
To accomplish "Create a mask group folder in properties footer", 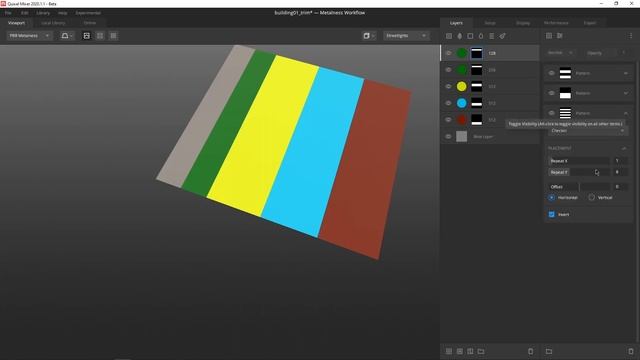I will click(549, 351).
